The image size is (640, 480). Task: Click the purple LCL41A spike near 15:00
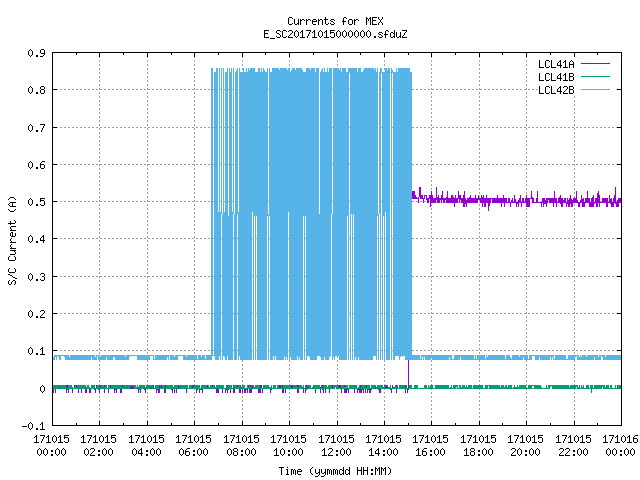pos(408,373)
